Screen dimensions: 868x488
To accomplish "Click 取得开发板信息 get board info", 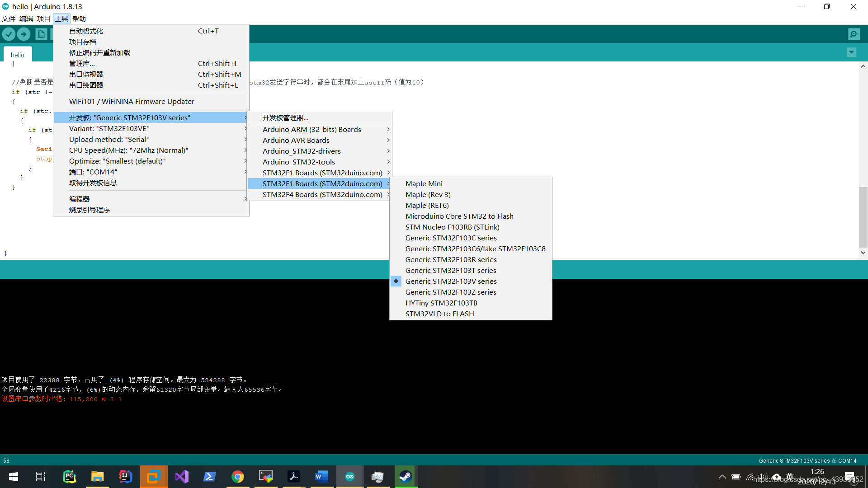I will (x=151, y=183).
